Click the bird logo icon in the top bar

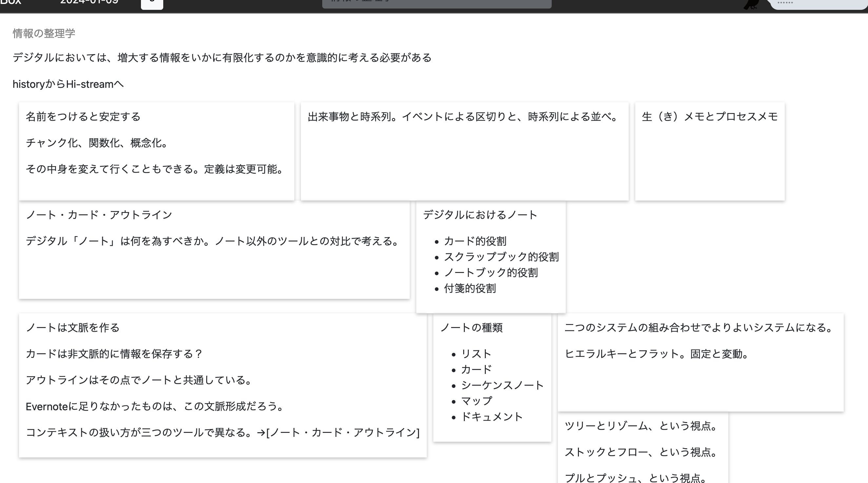(751, 4)
